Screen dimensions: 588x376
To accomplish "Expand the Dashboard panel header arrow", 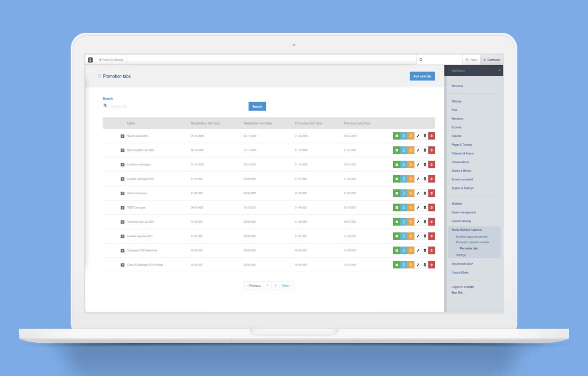I will point(499,70).
